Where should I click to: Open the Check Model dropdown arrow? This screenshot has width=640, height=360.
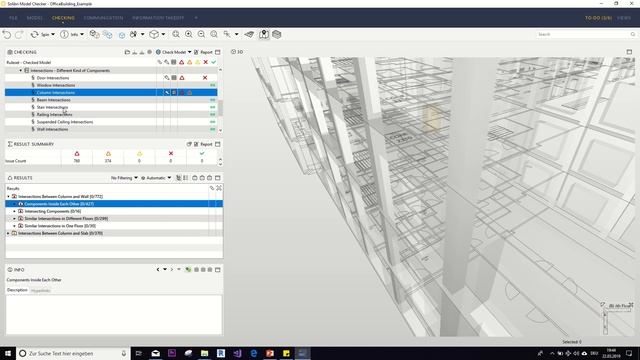(189, 52)
